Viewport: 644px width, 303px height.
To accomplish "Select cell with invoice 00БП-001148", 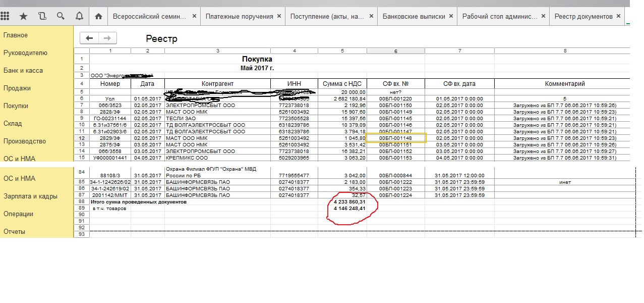I will (x=396, y=138).
